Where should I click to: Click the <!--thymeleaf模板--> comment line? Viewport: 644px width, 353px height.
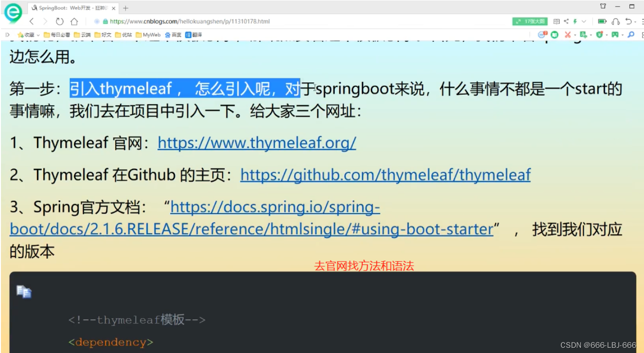pos(137,320)
